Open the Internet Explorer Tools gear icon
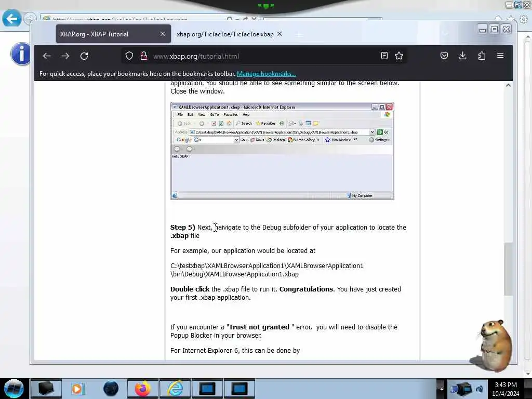 (x=524, y=19)
